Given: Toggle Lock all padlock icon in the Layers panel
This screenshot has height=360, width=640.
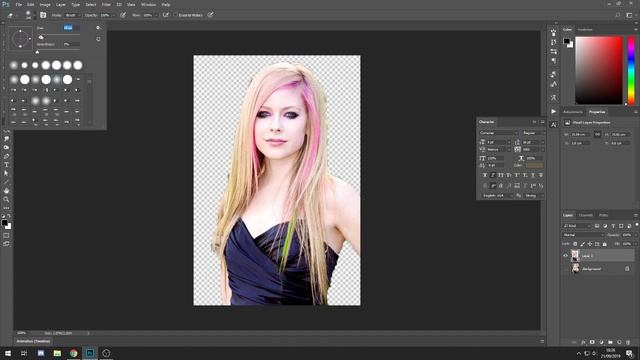Looking at the screenshot, I should pyautogui.click(x=604, y=244).
